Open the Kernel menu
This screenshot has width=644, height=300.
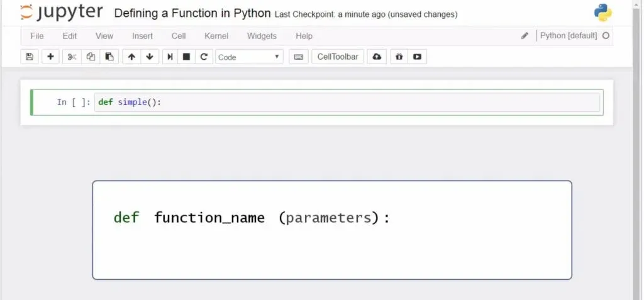216,36
